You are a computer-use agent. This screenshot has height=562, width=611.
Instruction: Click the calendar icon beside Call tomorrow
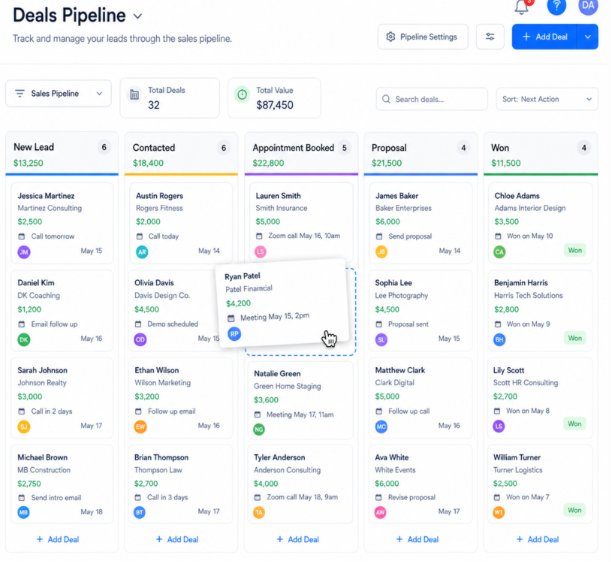[x=22, y=236]
